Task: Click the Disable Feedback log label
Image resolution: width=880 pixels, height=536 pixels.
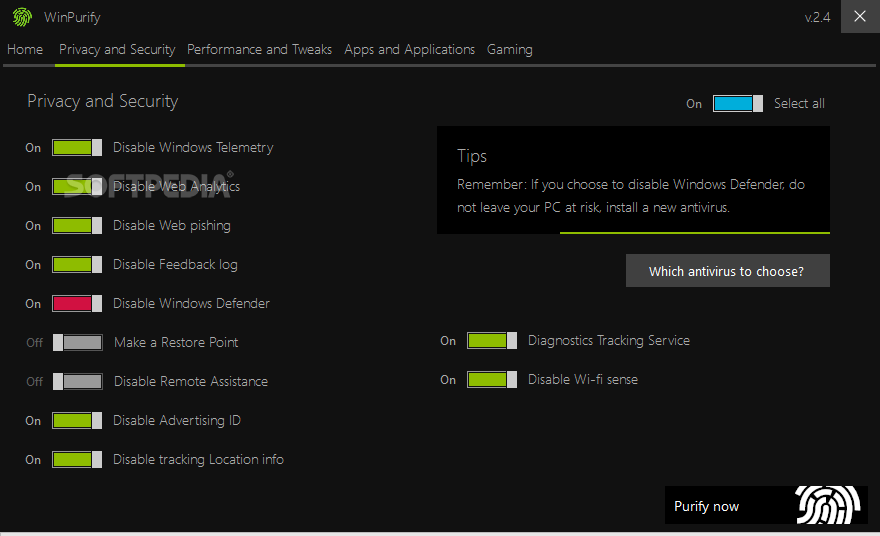Action: 175,264
